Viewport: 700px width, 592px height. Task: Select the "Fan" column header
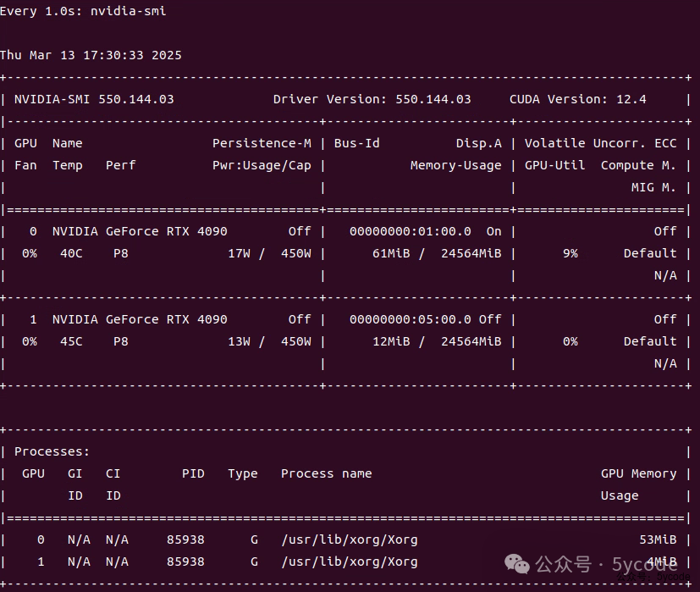click(x=25, y=165)
